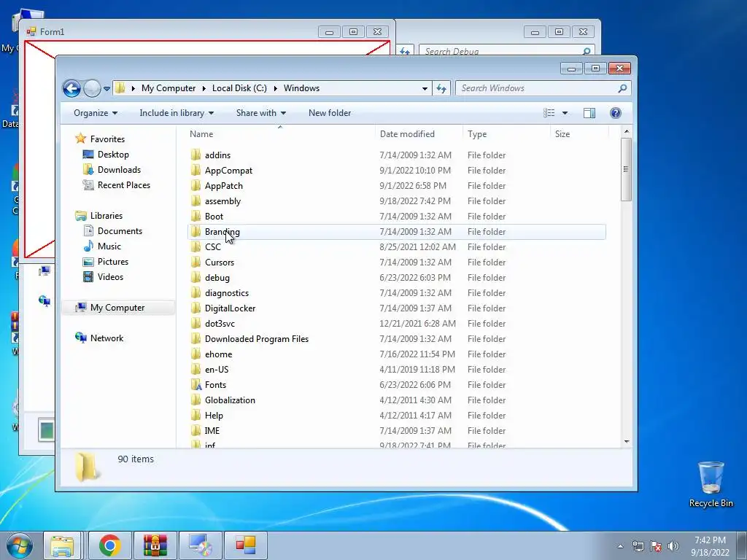Open the More view options arrow
747x560 pixels.
(565, 113)
